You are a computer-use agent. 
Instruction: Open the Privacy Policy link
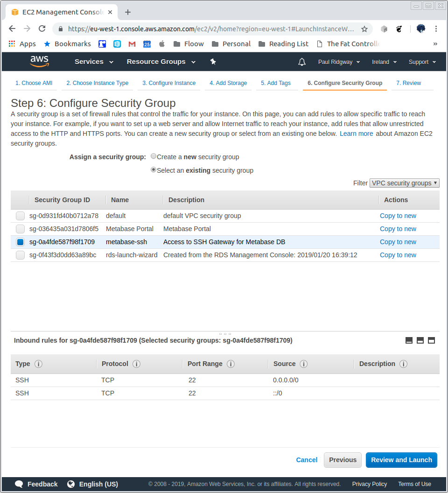coord(370,484)
